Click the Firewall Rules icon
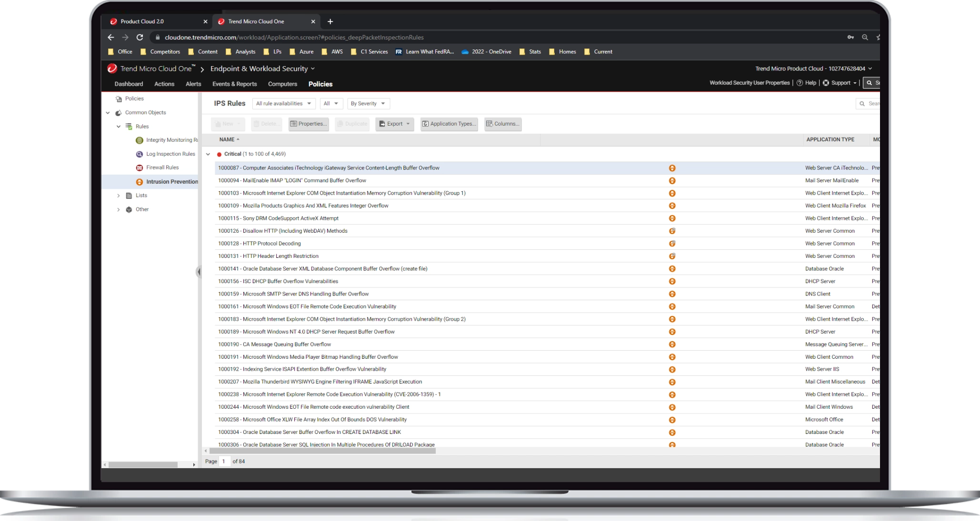Viewport: 980px width, 521px height. pyautogui.click(x=140, y=167)
